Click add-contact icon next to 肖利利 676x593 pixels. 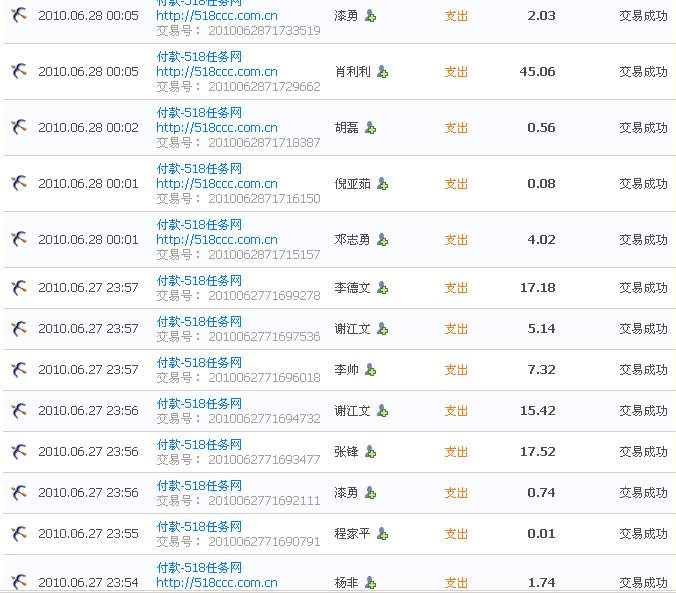[x=382, y=72]
